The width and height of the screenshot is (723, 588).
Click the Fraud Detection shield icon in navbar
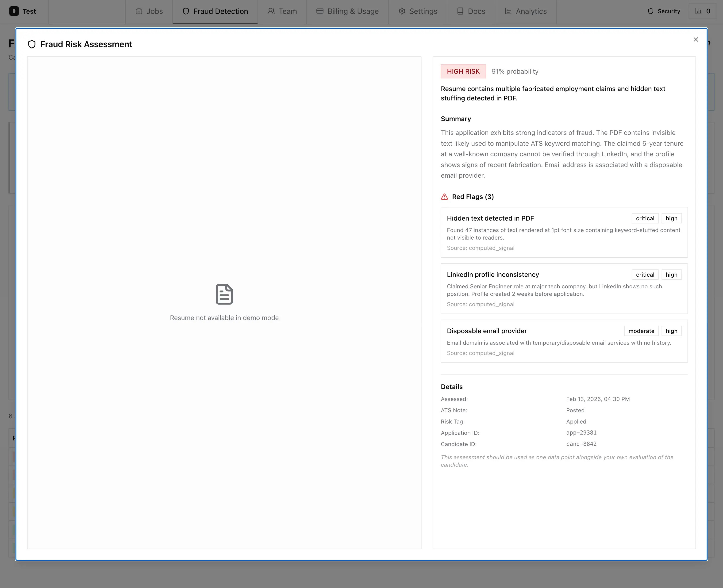186,11
